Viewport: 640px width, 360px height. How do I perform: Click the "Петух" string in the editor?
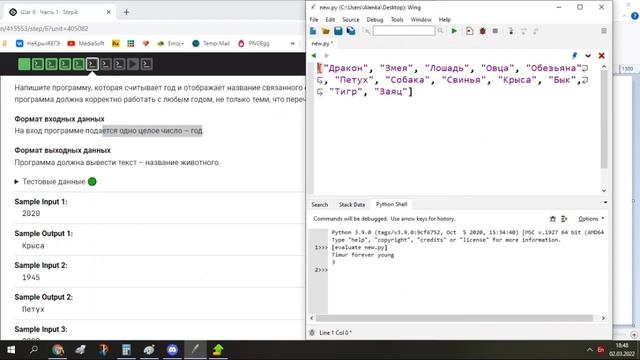click(354, 80)
